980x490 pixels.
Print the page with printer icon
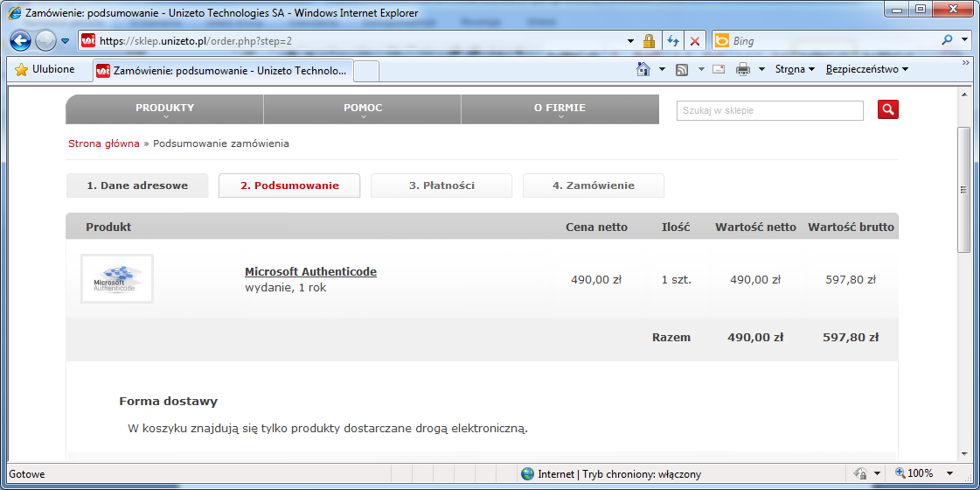click(x=742, y=69)
